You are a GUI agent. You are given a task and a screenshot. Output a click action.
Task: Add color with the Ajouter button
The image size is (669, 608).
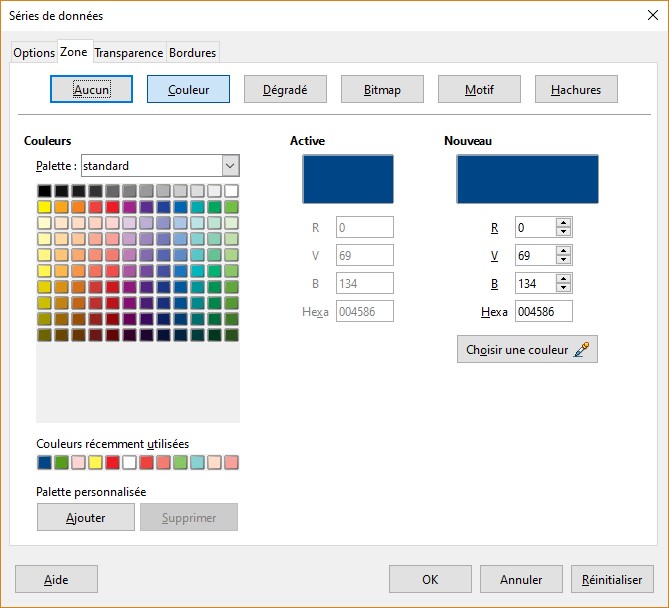[85, 517]
